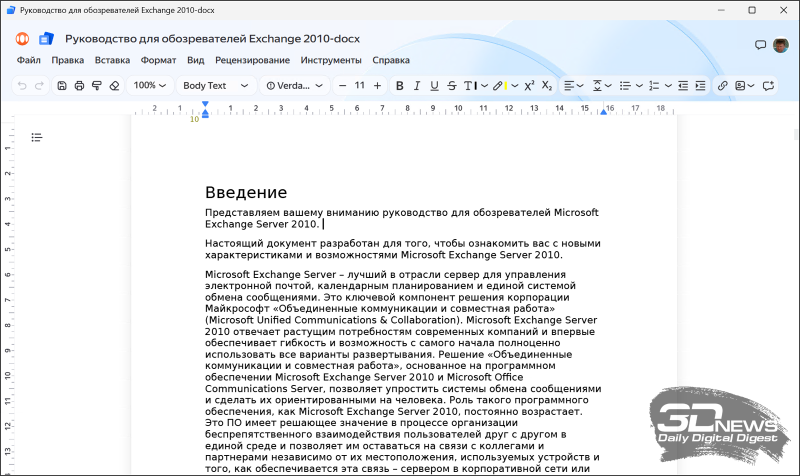Open the user profile avatar
The height and width of the screenshot is (476, 800).
781,45
